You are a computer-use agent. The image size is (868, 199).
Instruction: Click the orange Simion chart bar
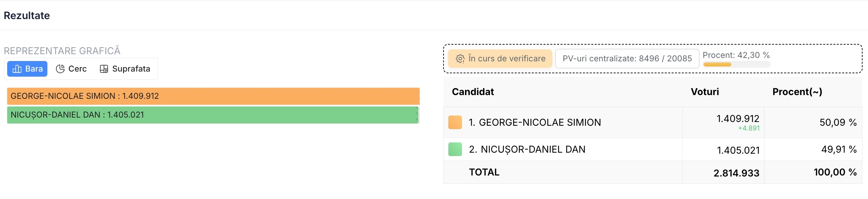(x=213, y=96)
